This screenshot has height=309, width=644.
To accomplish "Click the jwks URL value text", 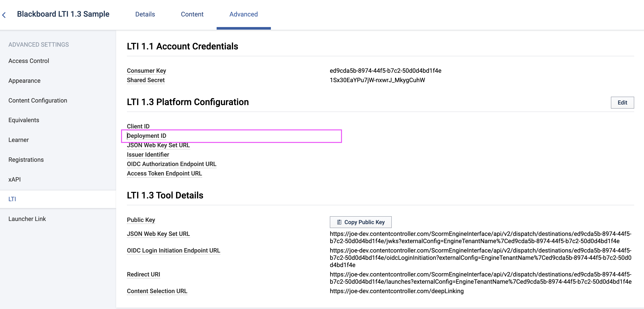I will (480, 237).
